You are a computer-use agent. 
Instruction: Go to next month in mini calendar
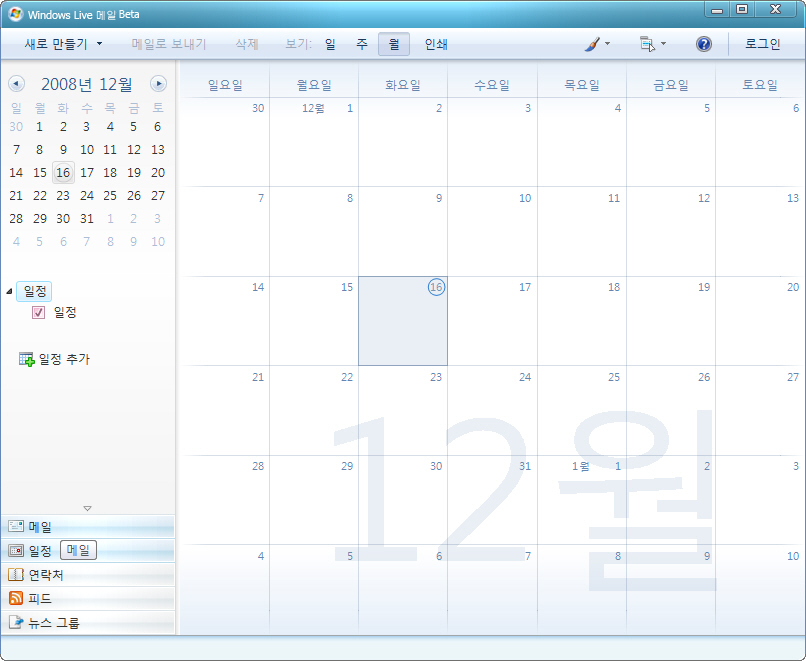(x=158, y=84)
